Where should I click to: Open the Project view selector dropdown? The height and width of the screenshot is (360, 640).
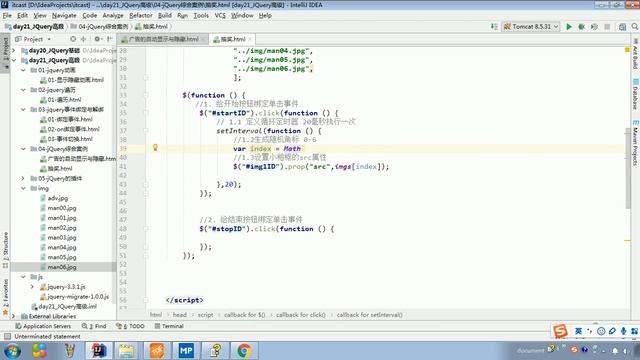point(33,39)
